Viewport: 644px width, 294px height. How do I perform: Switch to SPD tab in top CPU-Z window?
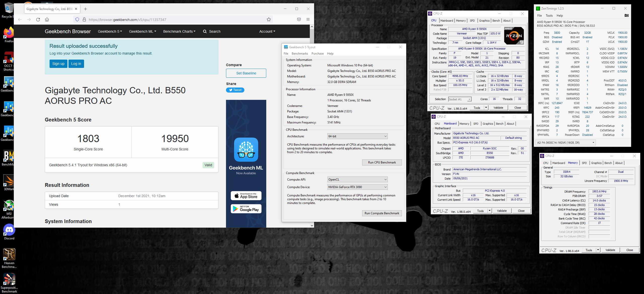pos(472,21)
